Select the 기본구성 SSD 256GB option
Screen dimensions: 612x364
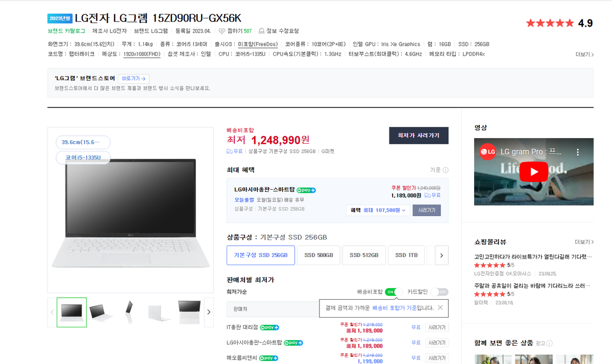point(261,255)
